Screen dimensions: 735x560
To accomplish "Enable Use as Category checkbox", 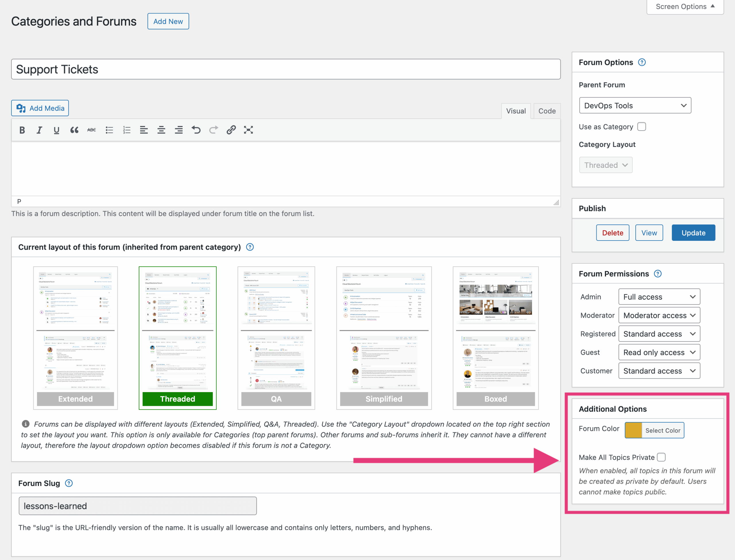I will click(x=641, y=127).
